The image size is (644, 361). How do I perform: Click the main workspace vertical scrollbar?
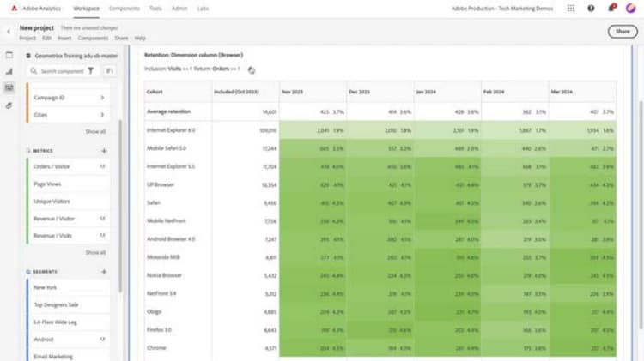pyautogui.click(x=641, y=214)
